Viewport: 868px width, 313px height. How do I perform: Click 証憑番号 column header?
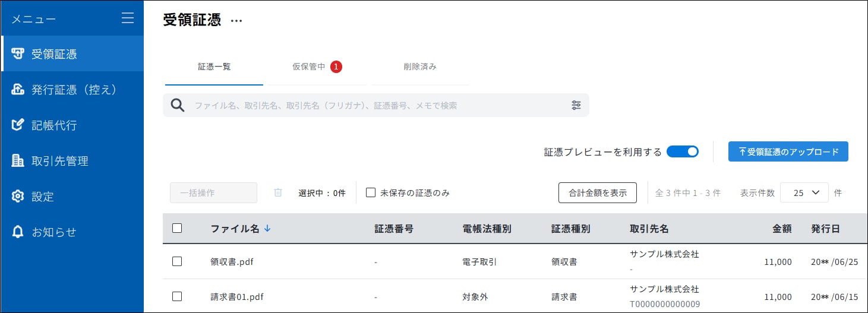[x=394, y=229]
